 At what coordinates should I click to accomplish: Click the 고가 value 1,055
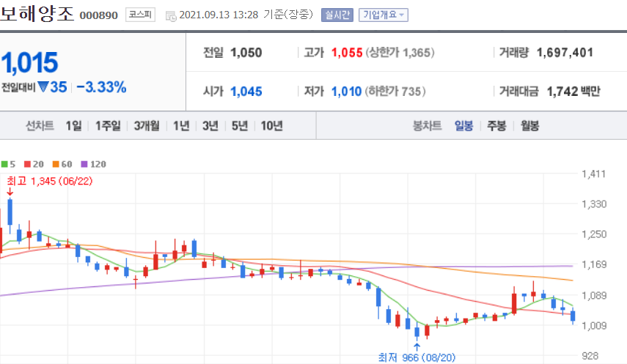click(x=347, y=53)
